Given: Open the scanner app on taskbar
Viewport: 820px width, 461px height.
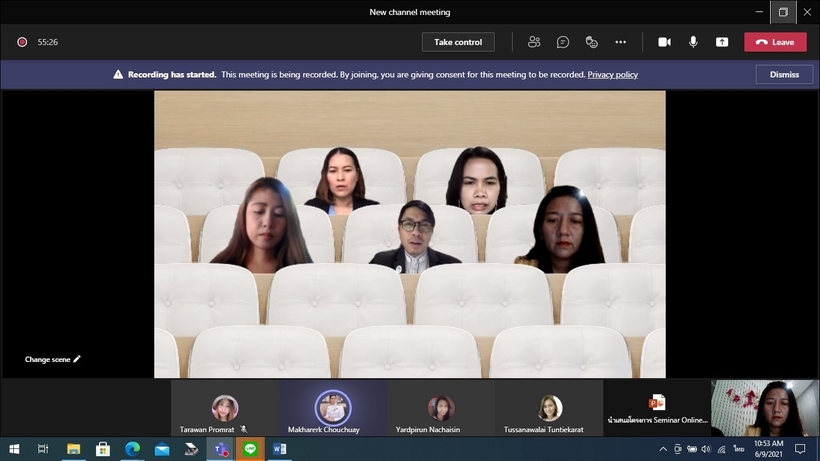Looking at the screenshot, I should click(x=191, y=449).
